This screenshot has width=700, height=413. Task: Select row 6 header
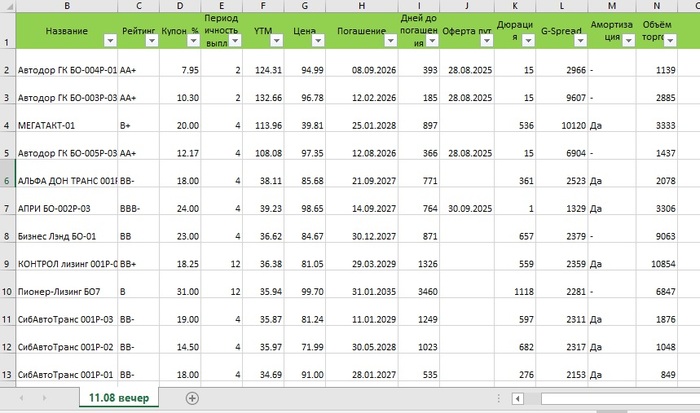coord(7,181)
